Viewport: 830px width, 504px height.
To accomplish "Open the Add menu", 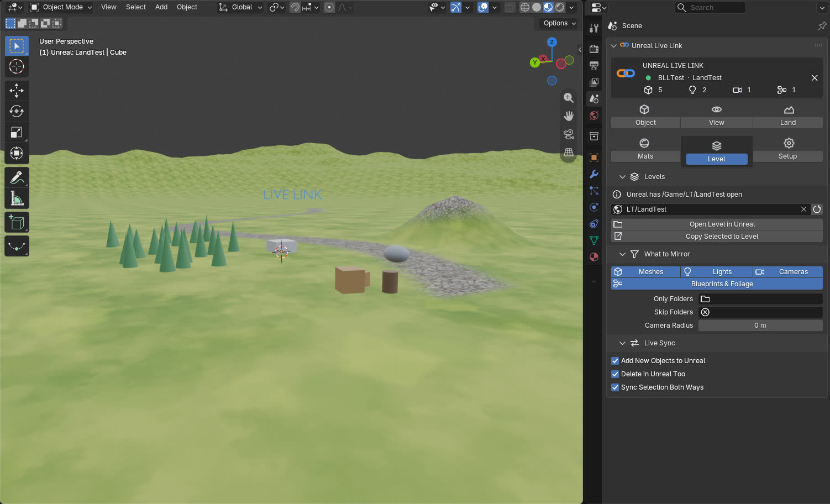I will (161, 7).
